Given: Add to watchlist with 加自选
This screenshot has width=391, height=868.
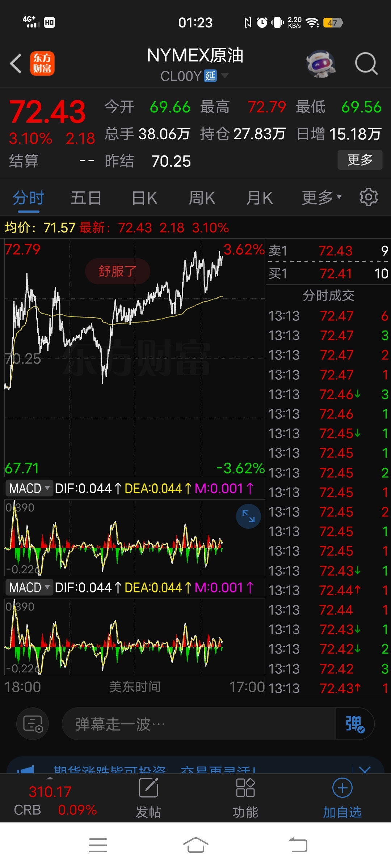Looking at the screenshot, I should (x=342, y=798).
